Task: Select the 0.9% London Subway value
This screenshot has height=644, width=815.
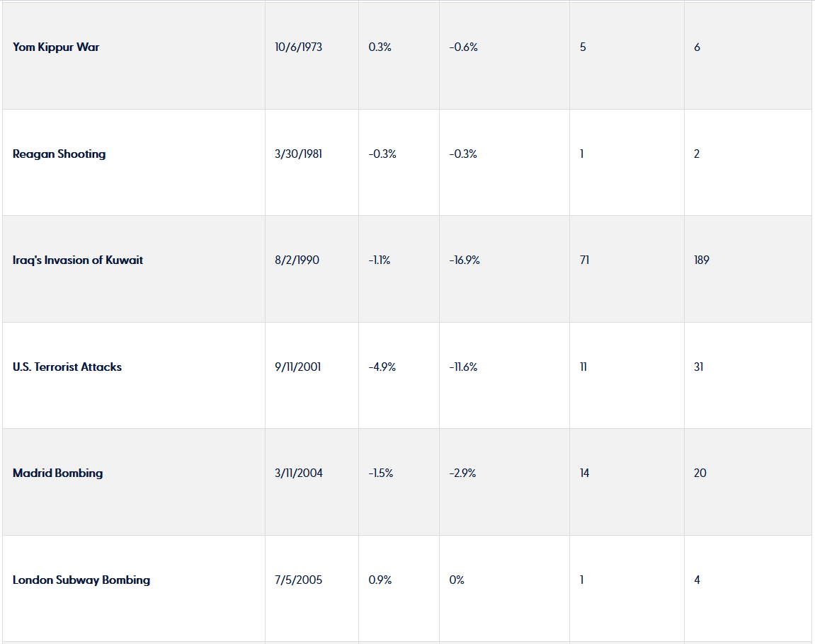Action: 380,580
